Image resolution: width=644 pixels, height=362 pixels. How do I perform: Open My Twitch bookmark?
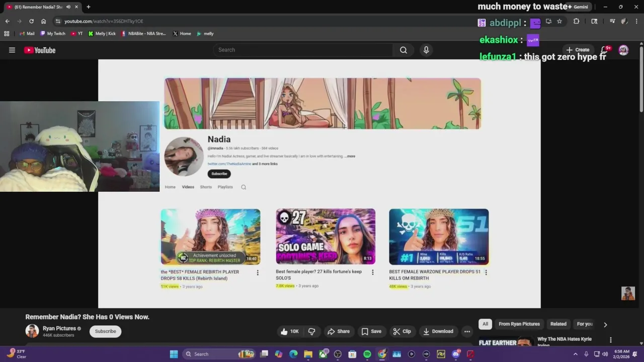pos(52,34)
